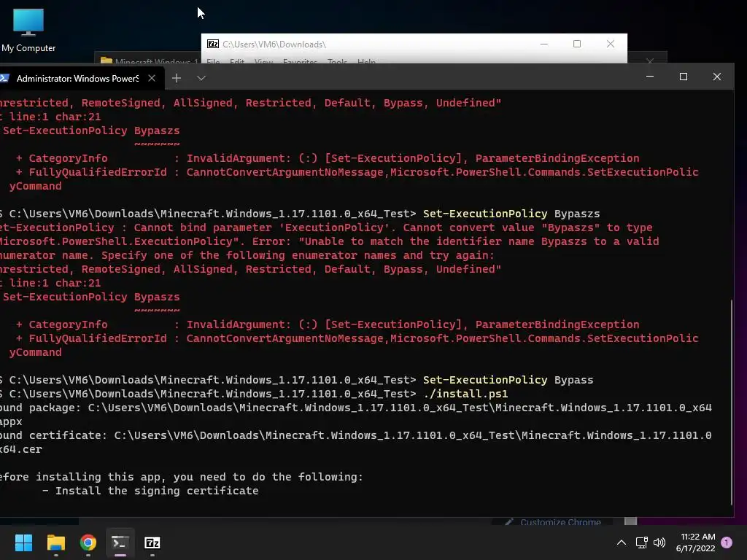Click the C:\Users\VM6\Downloads\ title text in 7-Zip
The width and height of the screenshot is (747, 560).
coord(274,44)
